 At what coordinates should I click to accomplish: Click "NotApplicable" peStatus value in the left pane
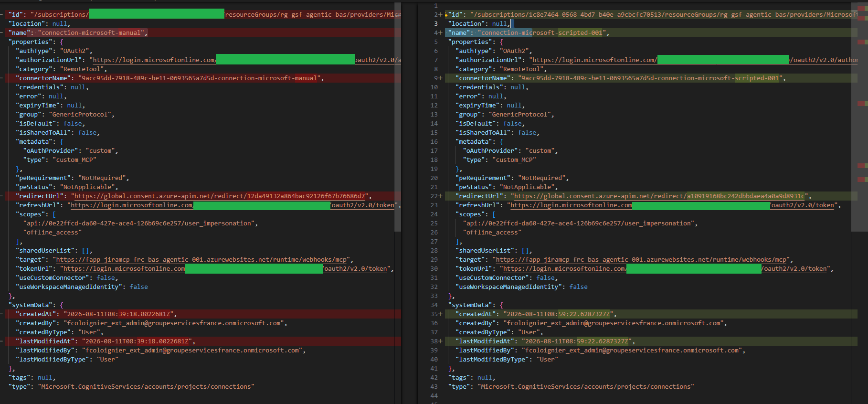point(88,187)
